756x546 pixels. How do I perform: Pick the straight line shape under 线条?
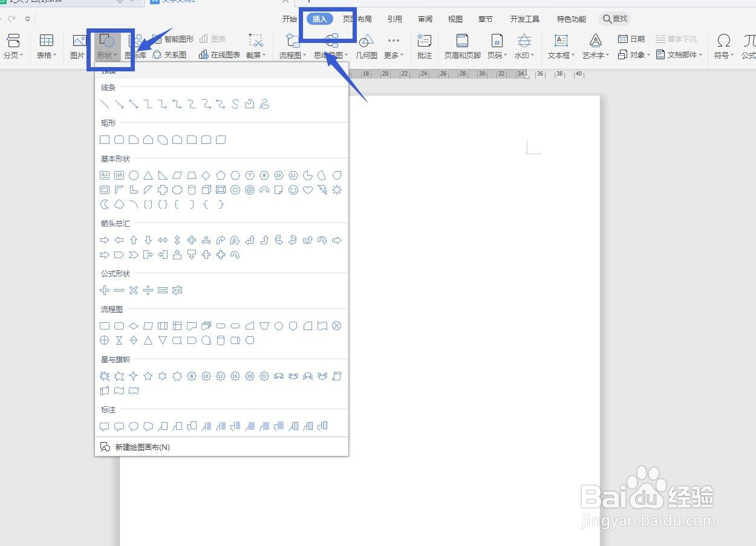(105, 105)
